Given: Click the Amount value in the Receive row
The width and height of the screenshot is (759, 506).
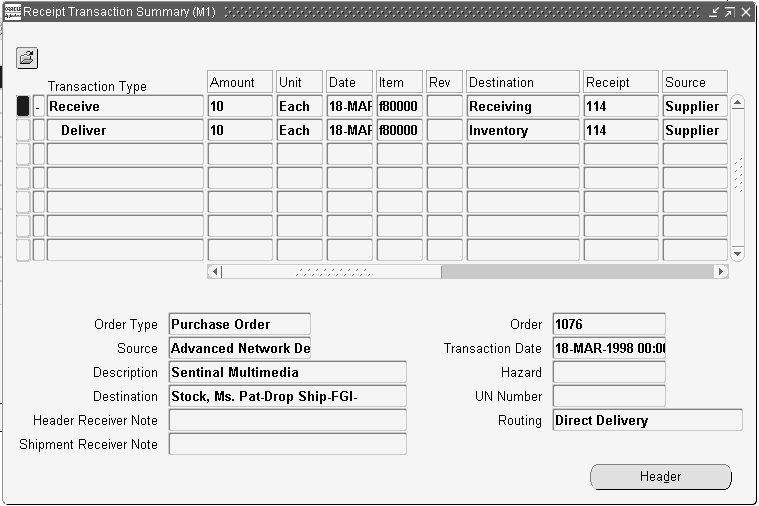Looking at the screenshot, I should click(x=240, y=107).
